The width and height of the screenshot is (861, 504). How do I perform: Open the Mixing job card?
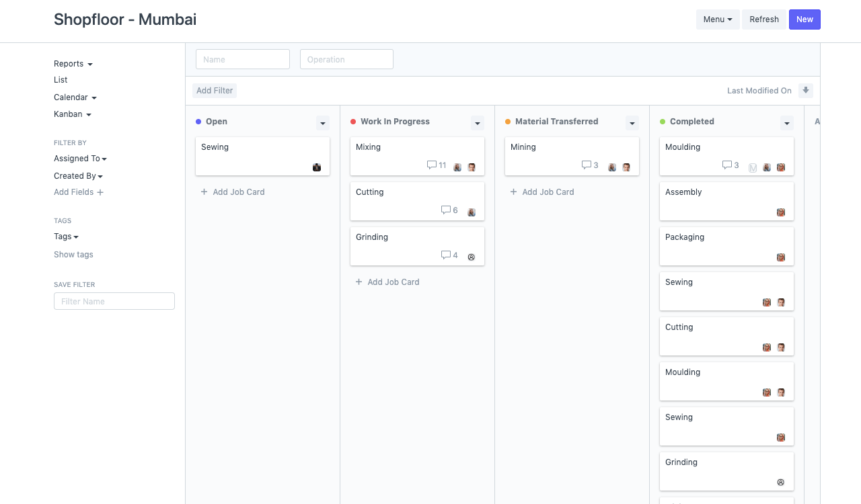tap(417, 156)
